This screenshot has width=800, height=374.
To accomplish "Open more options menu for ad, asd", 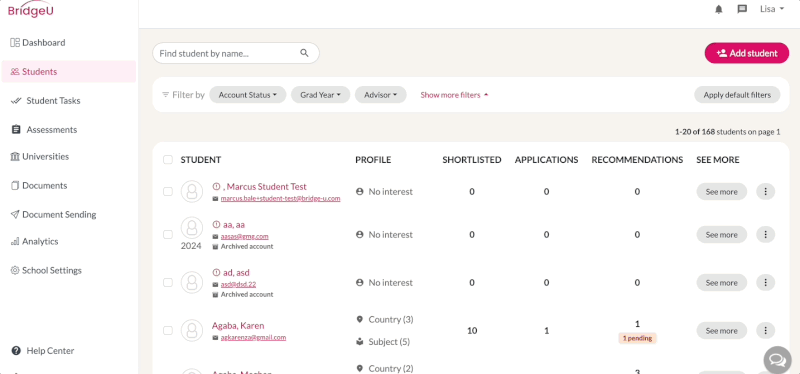I will [x=765, y=283].
